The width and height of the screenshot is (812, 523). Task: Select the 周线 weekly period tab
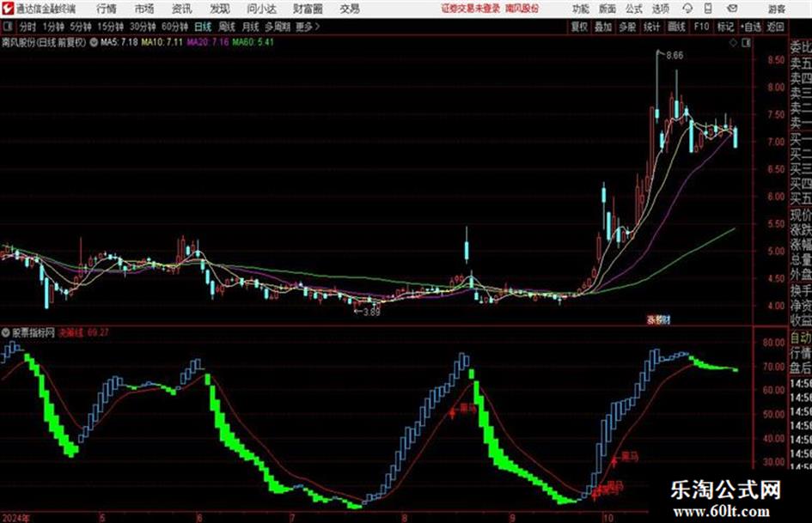227,27
